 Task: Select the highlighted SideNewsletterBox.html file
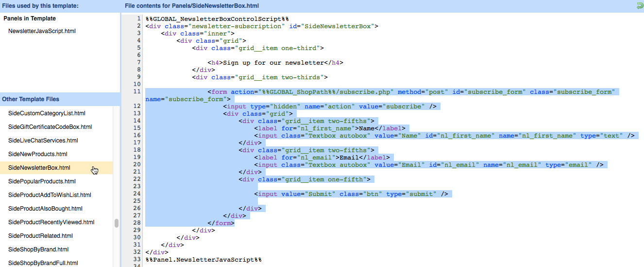[39, 168]
